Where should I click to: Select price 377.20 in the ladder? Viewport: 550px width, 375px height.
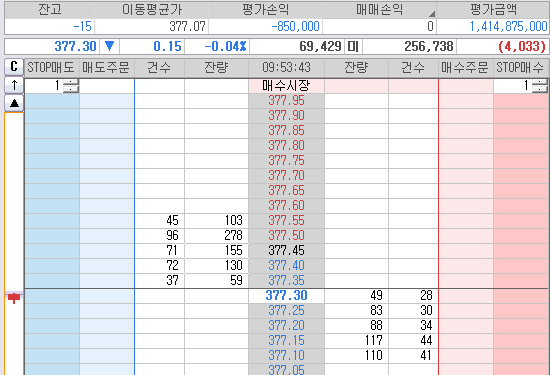tap(286, 326)
